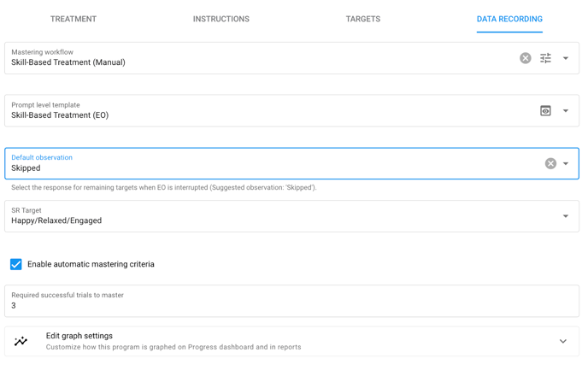Clear the Default observation Skipped value
The width and height of the screenshot is (588, 370).
pyautogui.click(x=550, y=163)
